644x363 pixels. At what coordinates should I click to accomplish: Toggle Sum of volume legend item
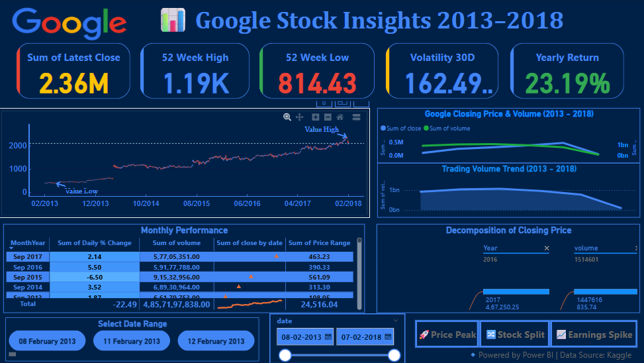click(447, 129)
